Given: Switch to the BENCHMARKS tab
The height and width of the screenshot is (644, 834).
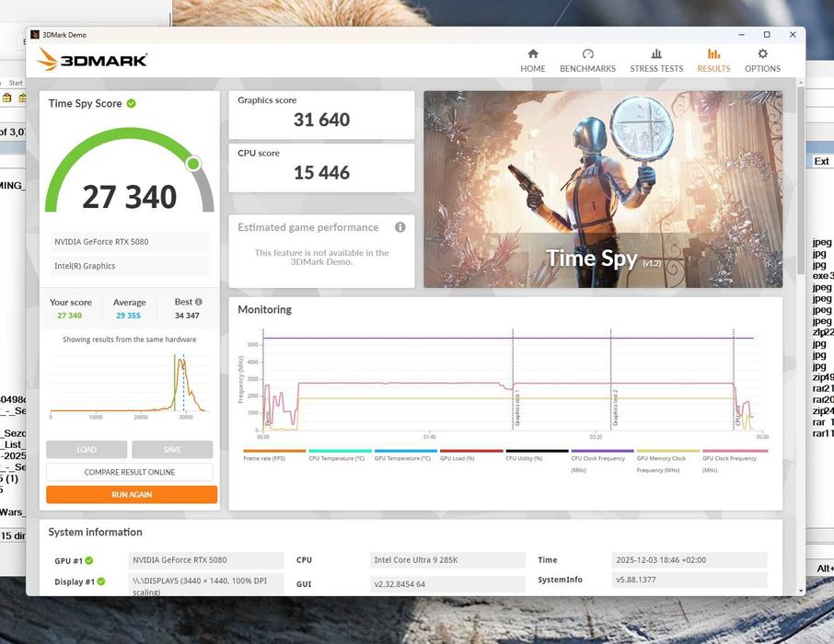Looking at the screenshot, I should 587,61.
